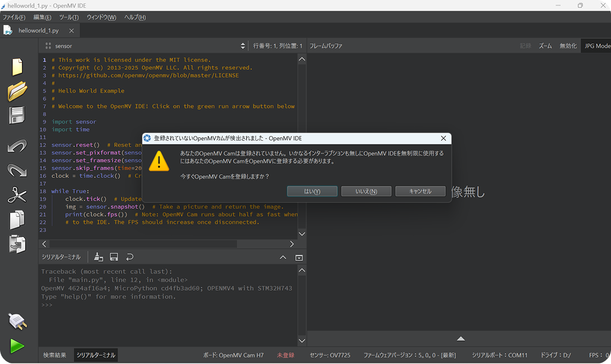Open a file with the folder icon

pos(17,91)
